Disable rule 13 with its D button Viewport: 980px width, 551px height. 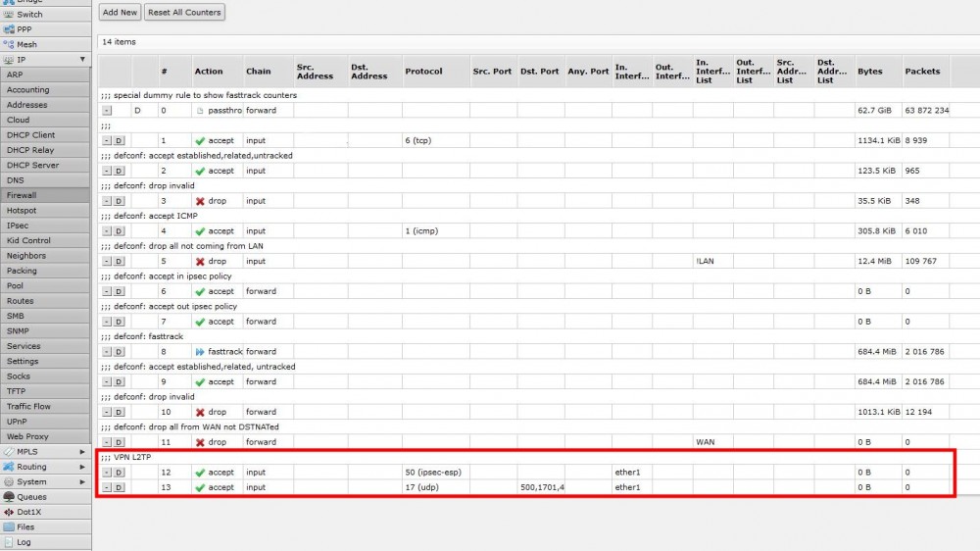(x=119, y=487)
